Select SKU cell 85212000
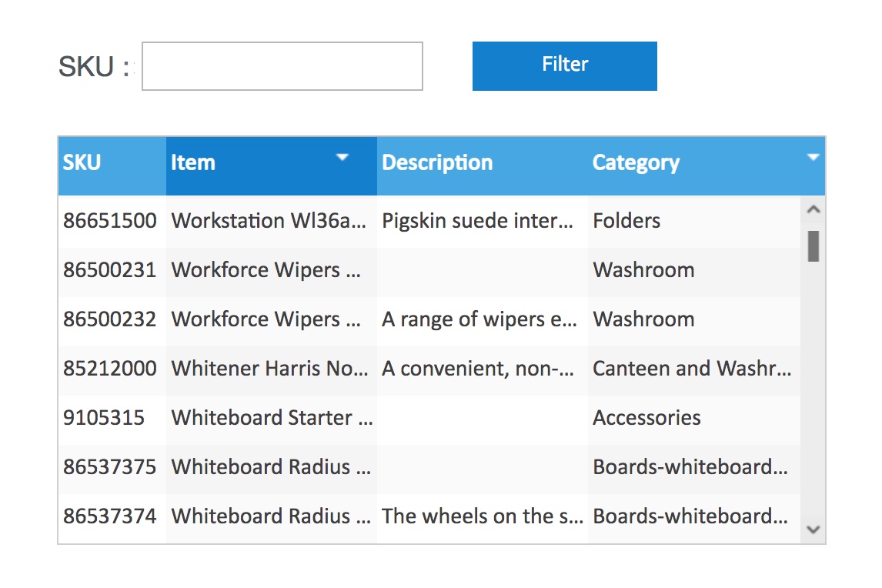The height and width of the screenshot is (588, 882). [112, 369]
